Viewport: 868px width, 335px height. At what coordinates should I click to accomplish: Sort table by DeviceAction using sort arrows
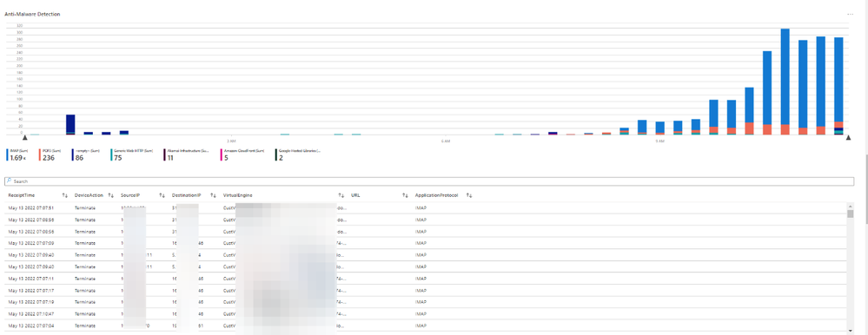(x=110, y=195)
